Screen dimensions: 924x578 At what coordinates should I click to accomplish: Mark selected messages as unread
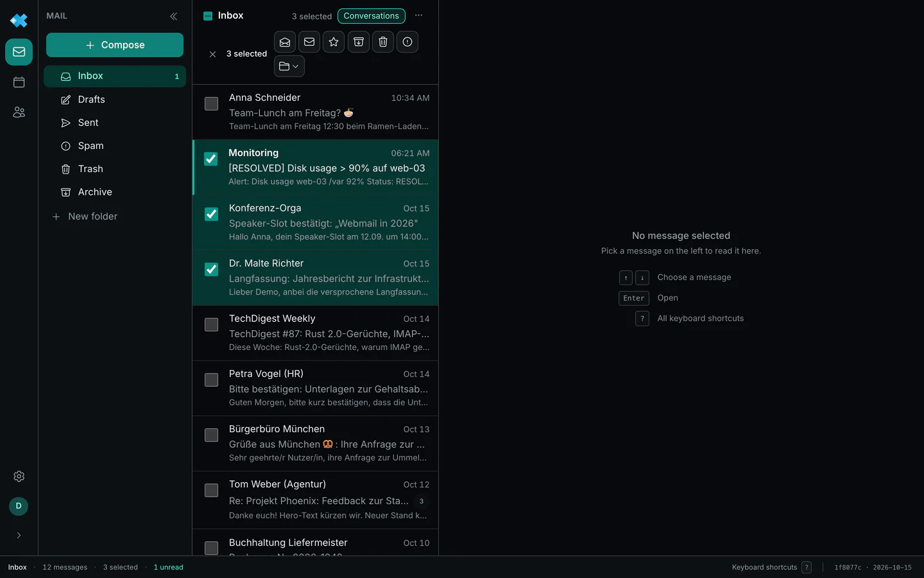click(x=309, y=42)
